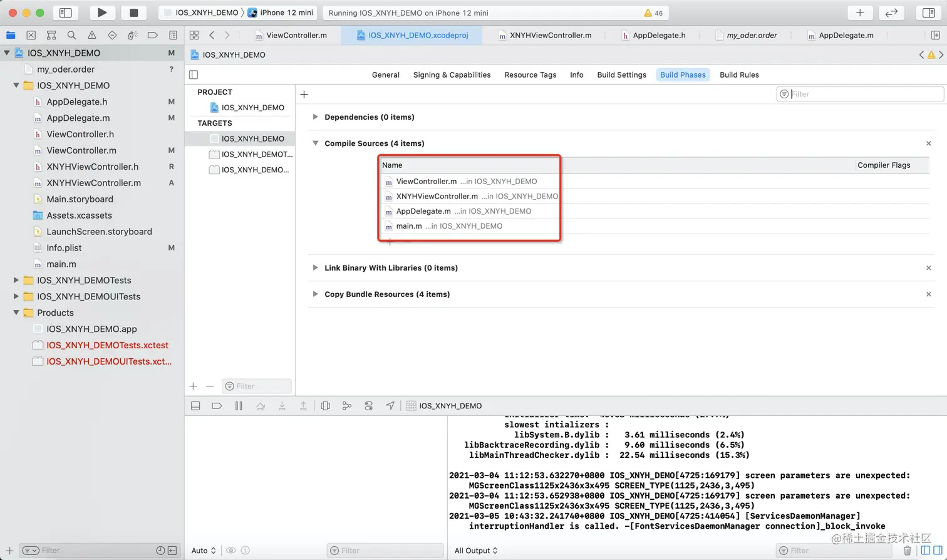Open the Find navigator magnifier
This screenshot has width=947, height=560.
tap(71, 35)
